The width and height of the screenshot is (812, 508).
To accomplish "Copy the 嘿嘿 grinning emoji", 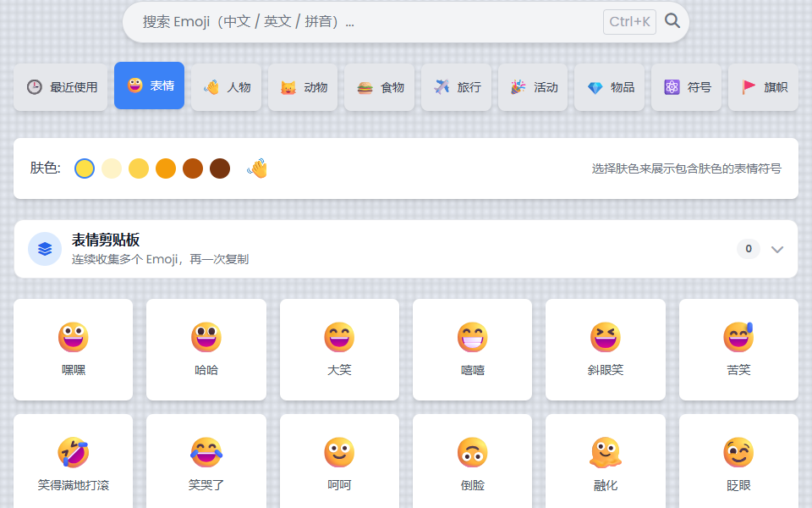I will [x=73, y=350].
